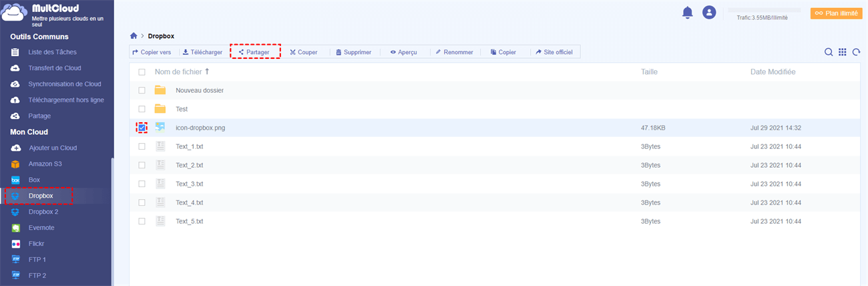Click Télécharger in toolbar
The image size is (868, 286).
pyautogui.click(x=202, y=52)
